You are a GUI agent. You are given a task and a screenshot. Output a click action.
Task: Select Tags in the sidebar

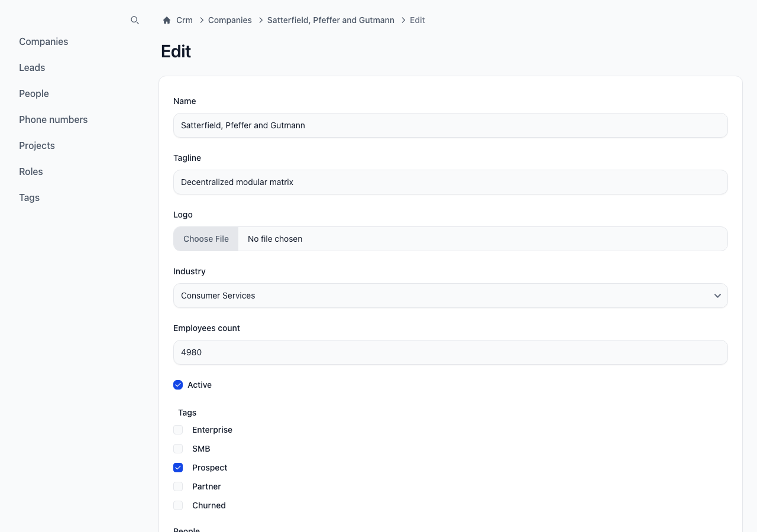point(29,197)
